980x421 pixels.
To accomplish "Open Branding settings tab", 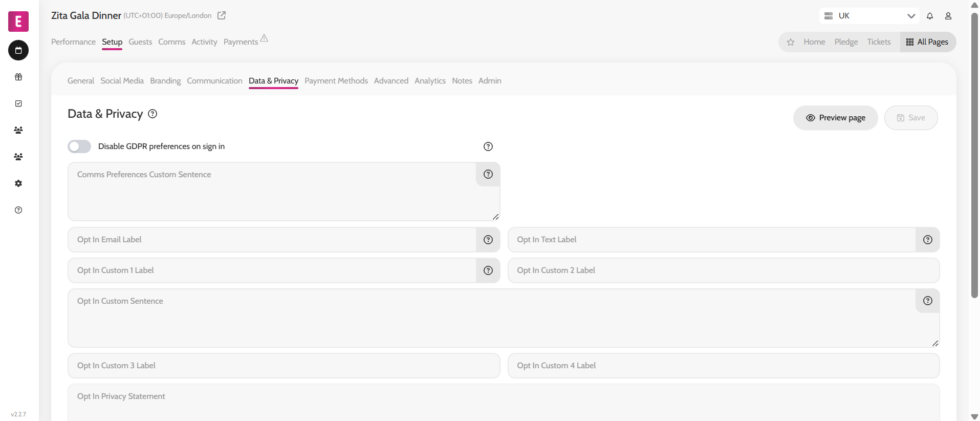I will (x=165, y=81).
